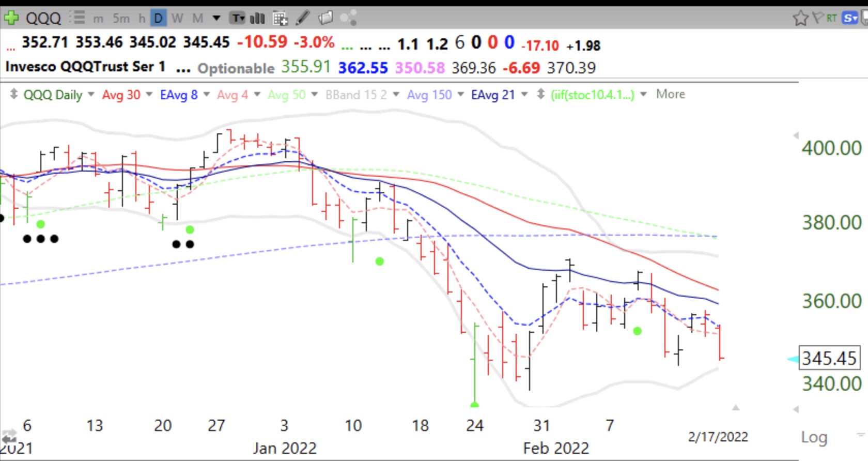Screen dimensions: 868x461
Task: Click the -17.10 red value
Action: click(540, 46)
